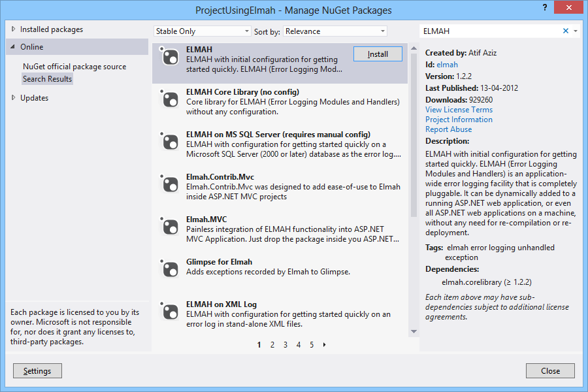
Task: Click the ELMAH on XML Log package icon
Action: coord(169,312)
